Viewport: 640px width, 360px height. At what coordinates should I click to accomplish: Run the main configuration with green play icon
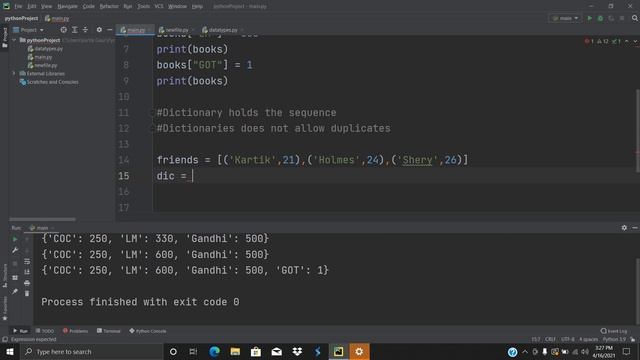(x=589, y=18)
